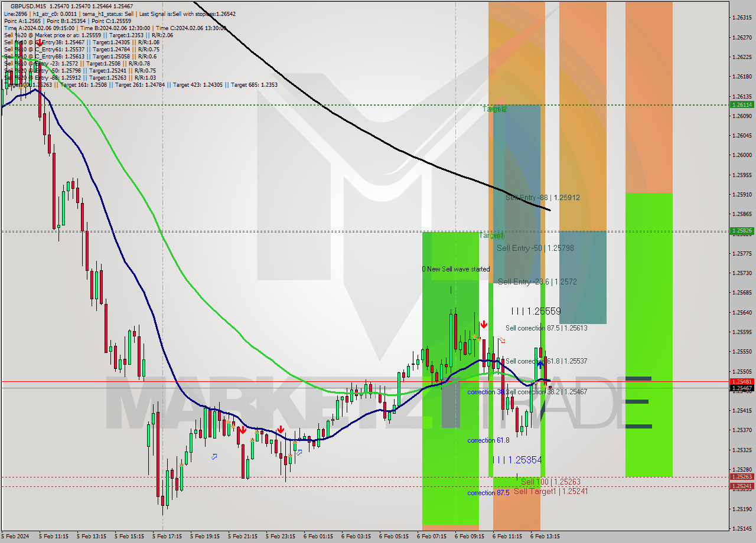Click the green 1.26114 price tag
The image size is (756, 543).
742,104
